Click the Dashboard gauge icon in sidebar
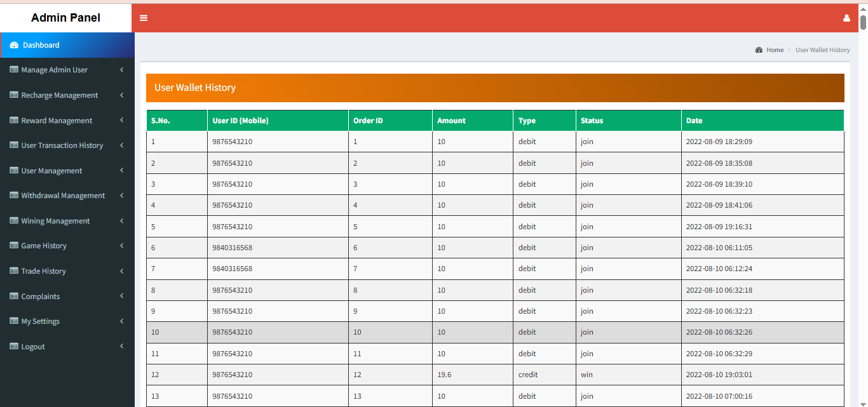 (14, 45)
